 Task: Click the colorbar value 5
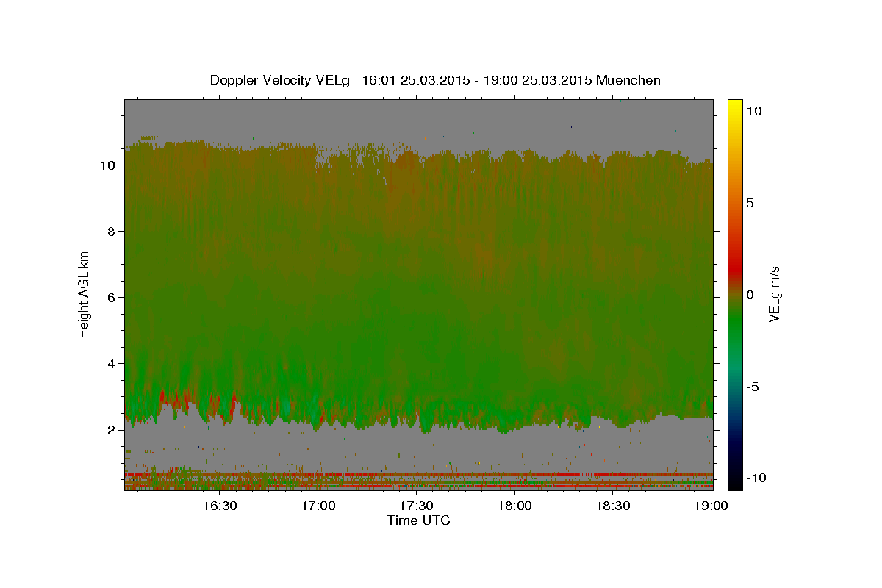pos(750,203)
